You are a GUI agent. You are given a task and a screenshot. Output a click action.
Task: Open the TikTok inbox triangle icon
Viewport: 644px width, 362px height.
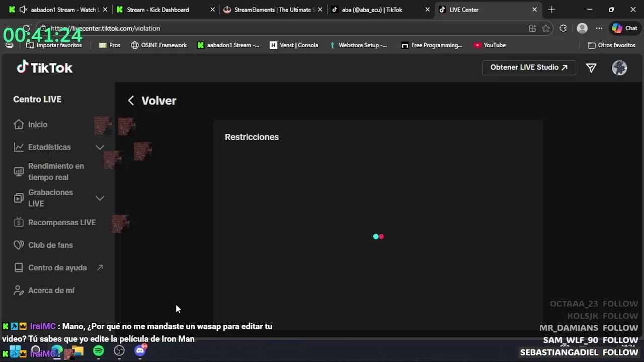pos(591,68)
